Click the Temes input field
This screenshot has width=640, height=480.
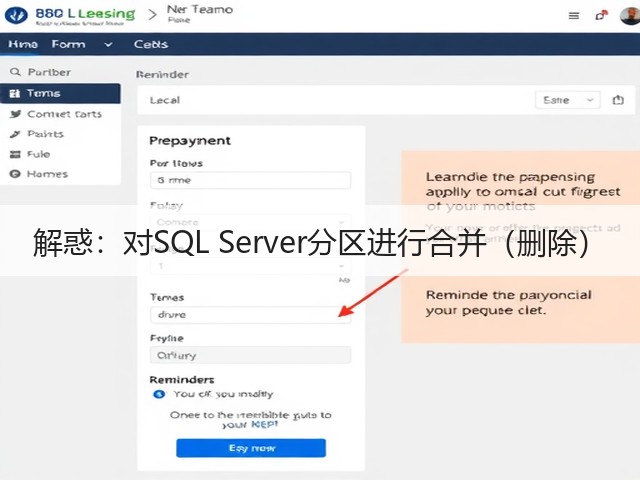coord(251,315)
